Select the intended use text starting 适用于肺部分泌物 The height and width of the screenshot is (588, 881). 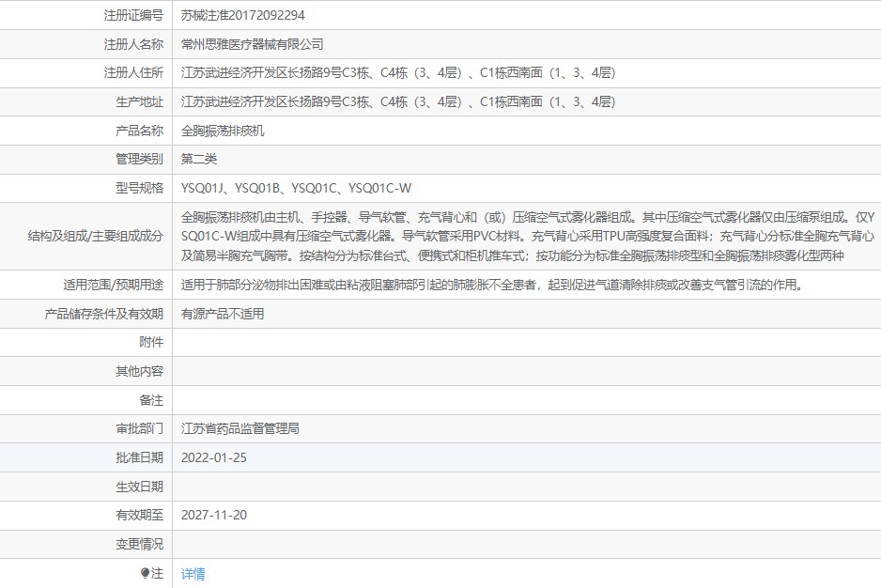tap(492, 285)
